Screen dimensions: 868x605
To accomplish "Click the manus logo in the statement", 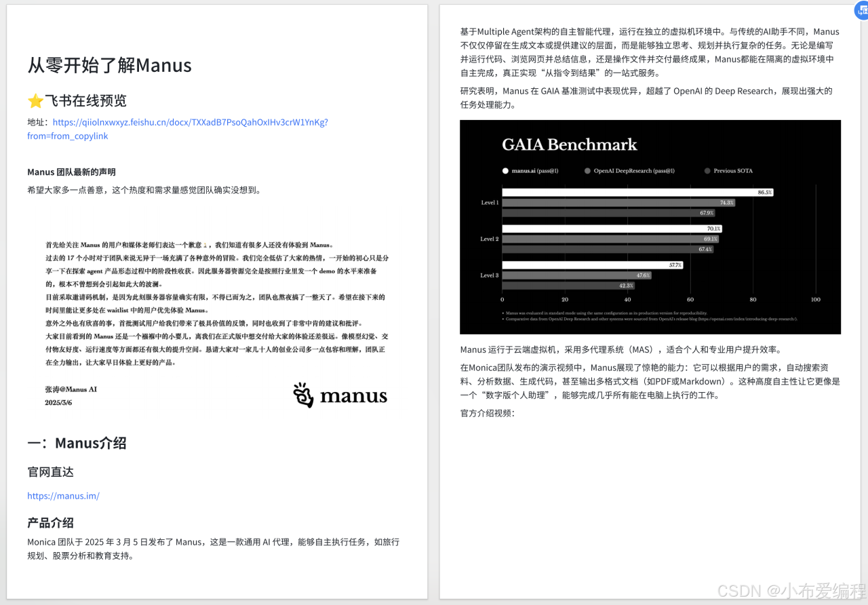I will 340,395.
